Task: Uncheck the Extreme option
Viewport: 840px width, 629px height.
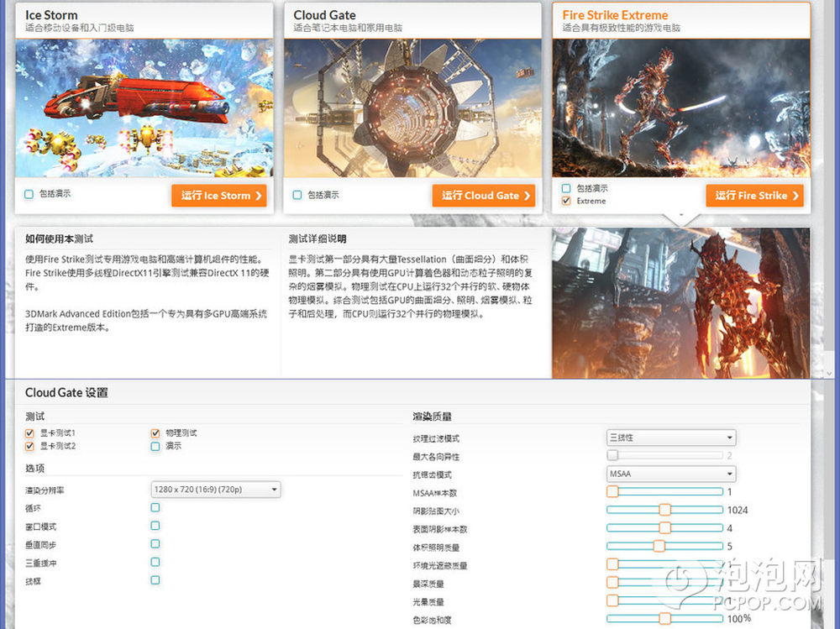Action: coord(566,201)
